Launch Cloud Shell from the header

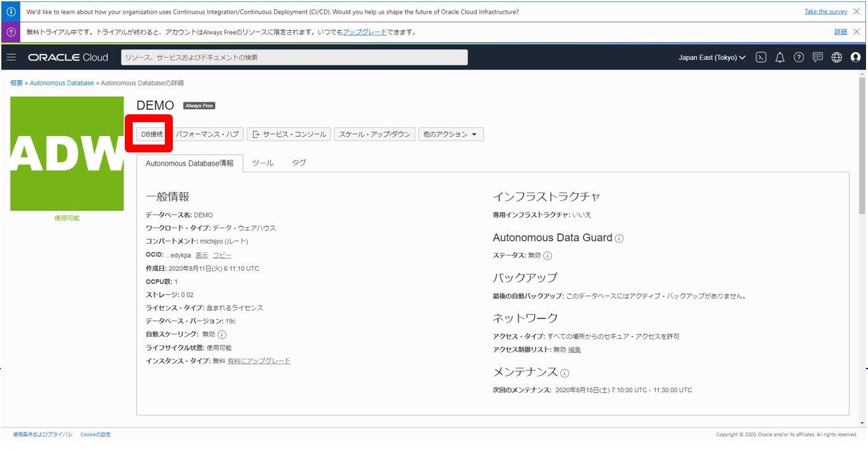pyautogui.click(x=761, y=57)
